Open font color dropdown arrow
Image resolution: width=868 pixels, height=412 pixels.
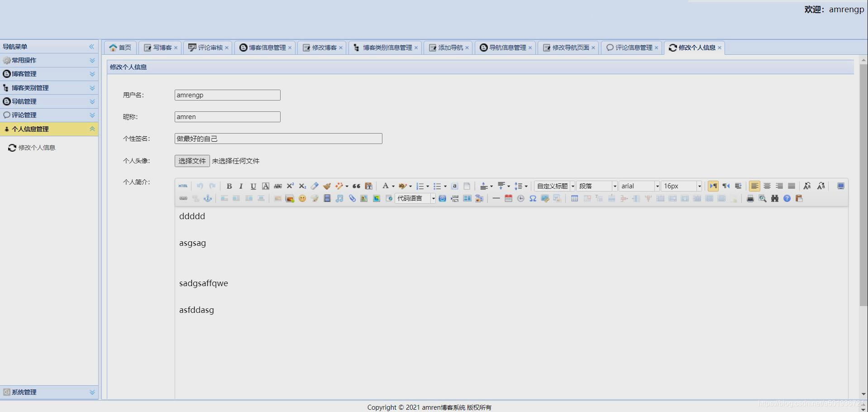(393, 186)
